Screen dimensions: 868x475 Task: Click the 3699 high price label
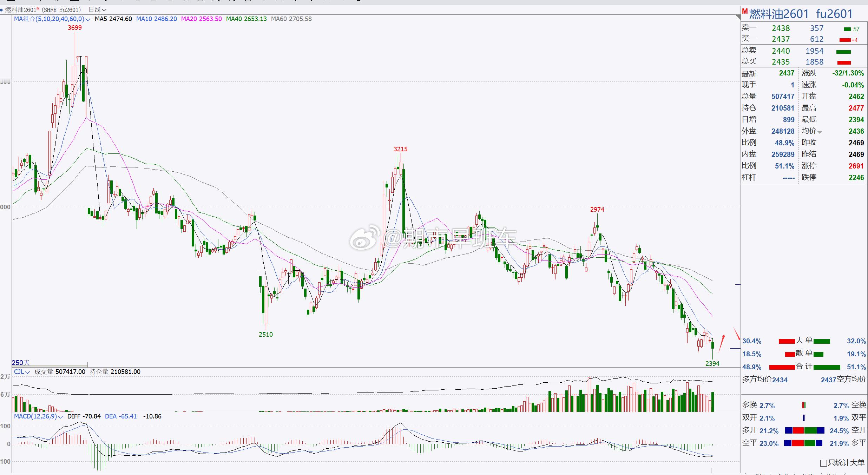pos(74,28)
